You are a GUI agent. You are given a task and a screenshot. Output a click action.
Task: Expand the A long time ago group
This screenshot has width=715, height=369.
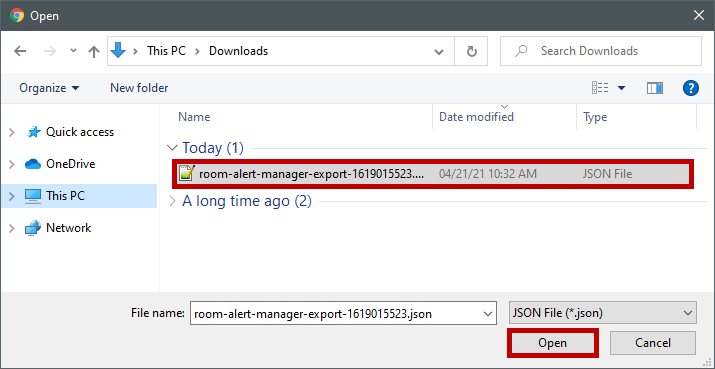point(172,201)
